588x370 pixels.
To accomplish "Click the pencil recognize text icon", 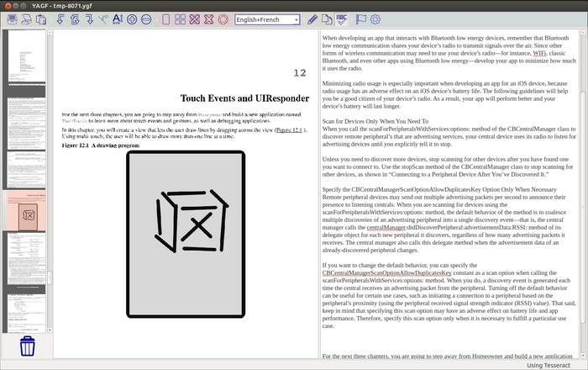I will coord(312,19).
